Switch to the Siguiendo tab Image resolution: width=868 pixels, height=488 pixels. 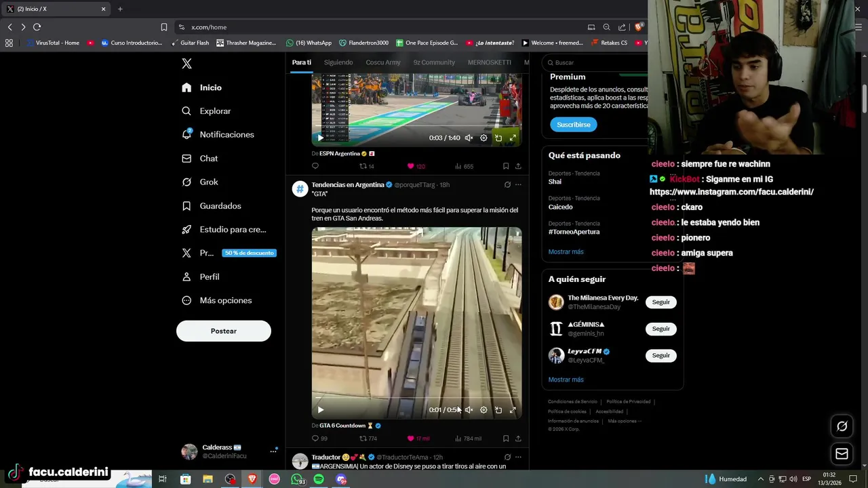(x=338, y=62)
